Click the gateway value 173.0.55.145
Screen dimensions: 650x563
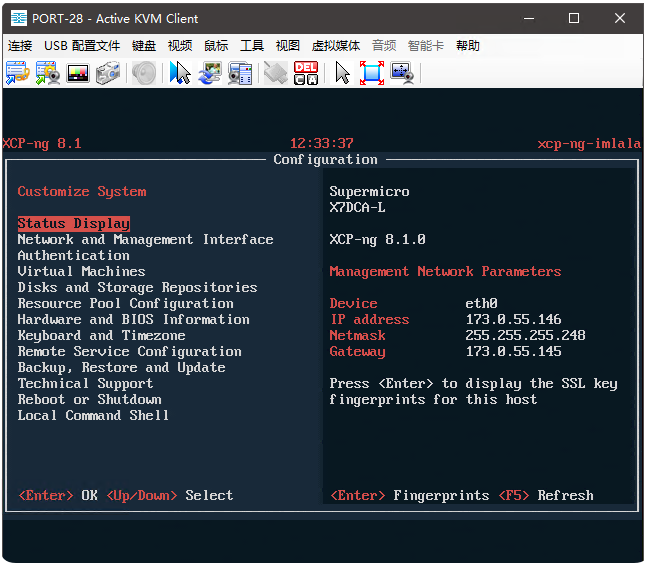(513, 352)
